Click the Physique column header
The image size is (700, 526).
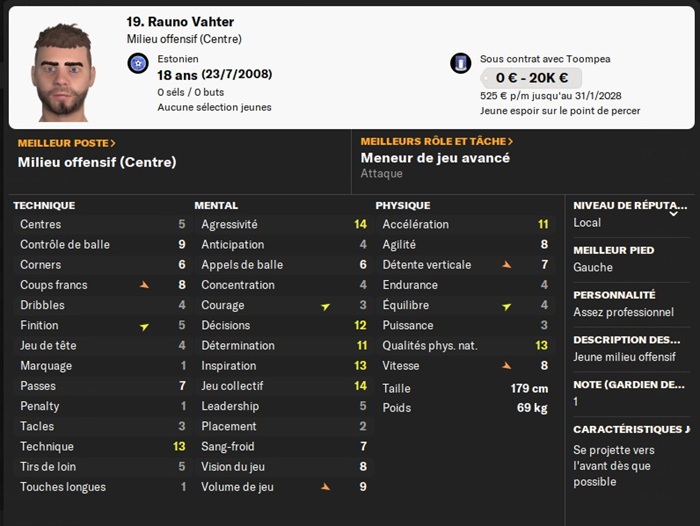403,205
